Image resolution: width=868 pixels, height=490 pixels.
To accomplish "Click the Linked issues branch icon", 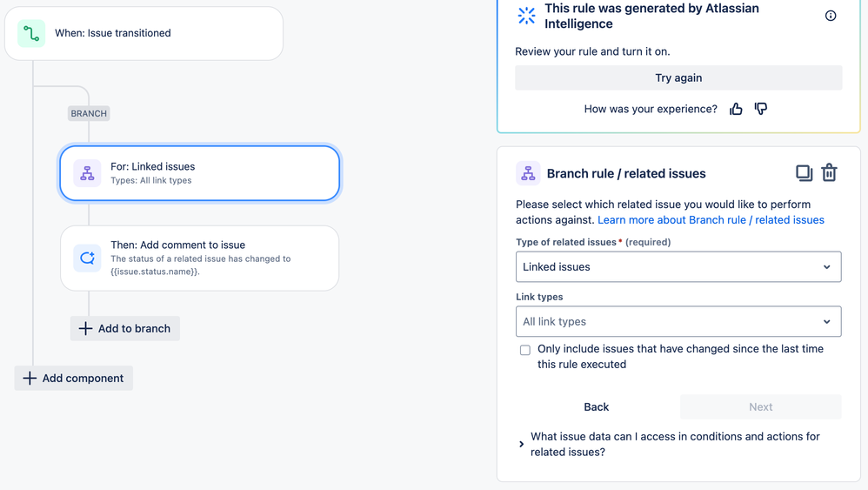I will coord(87,173).
